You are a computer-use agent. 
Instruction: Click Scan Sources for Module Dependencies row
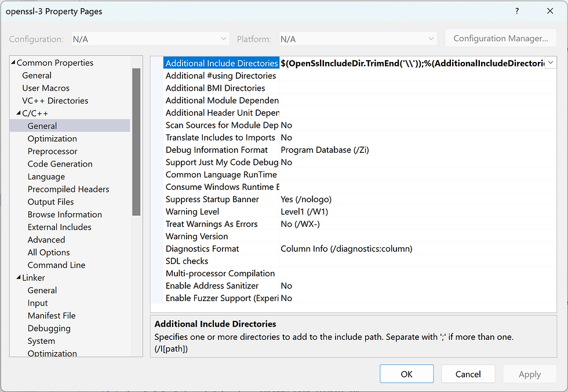(221, 125)
